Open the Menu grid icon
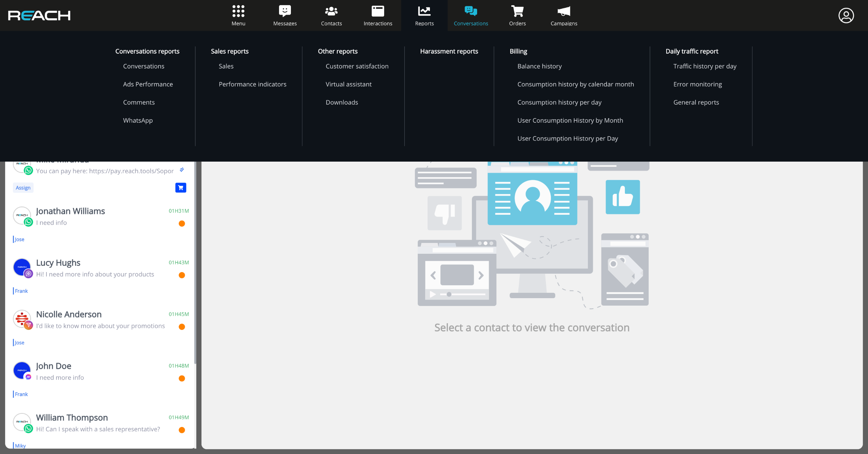 point(238,11)
